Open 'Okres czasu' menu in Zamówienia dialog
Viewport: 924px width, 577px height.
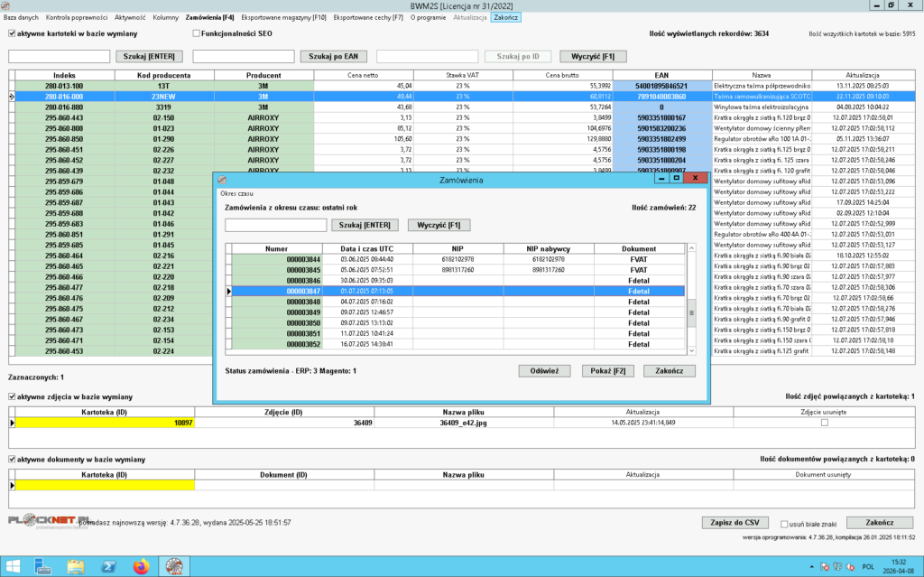point(237,194)
